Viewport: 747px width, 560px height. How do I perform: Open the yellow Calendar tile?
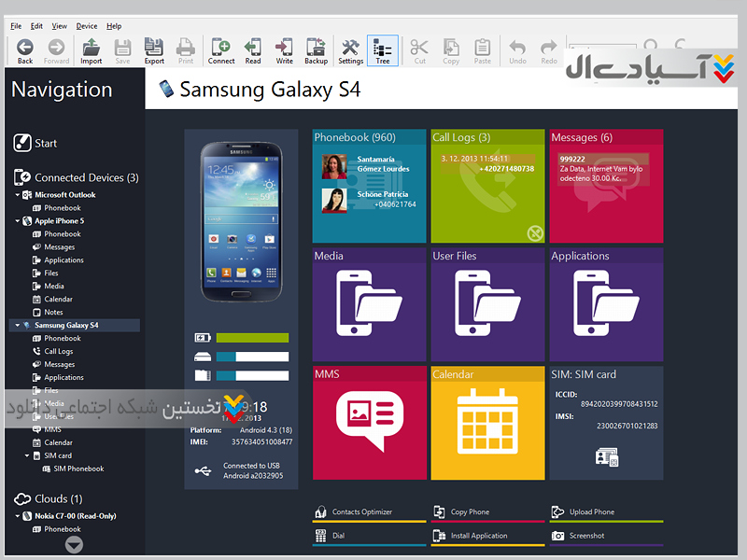pos(486,422)
